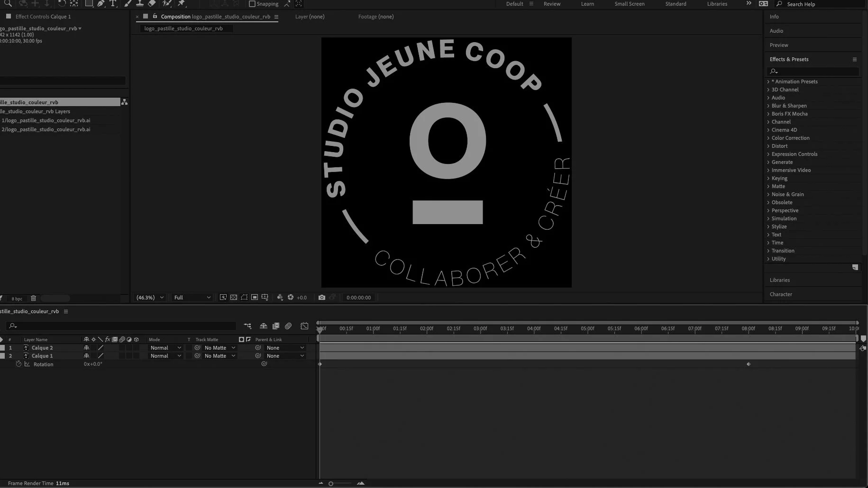Select the Brush tool
The height and width of the screenshot is (488, 868).
(x=128, y=3)
